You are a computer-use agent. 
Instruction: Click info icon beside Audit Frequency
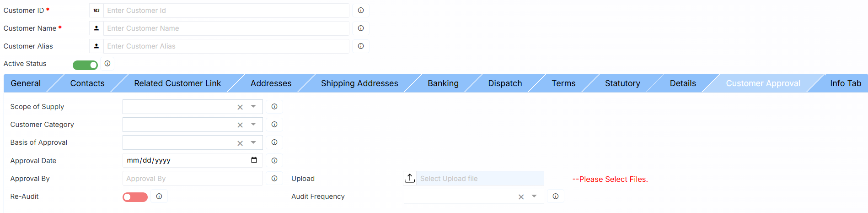[555, 197]
